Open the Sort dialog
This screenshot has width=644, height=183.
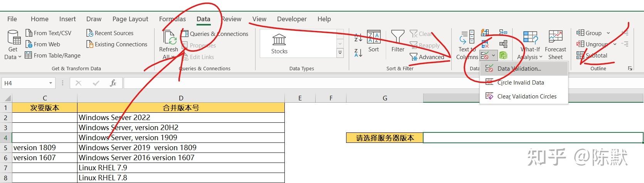point(373,41)
